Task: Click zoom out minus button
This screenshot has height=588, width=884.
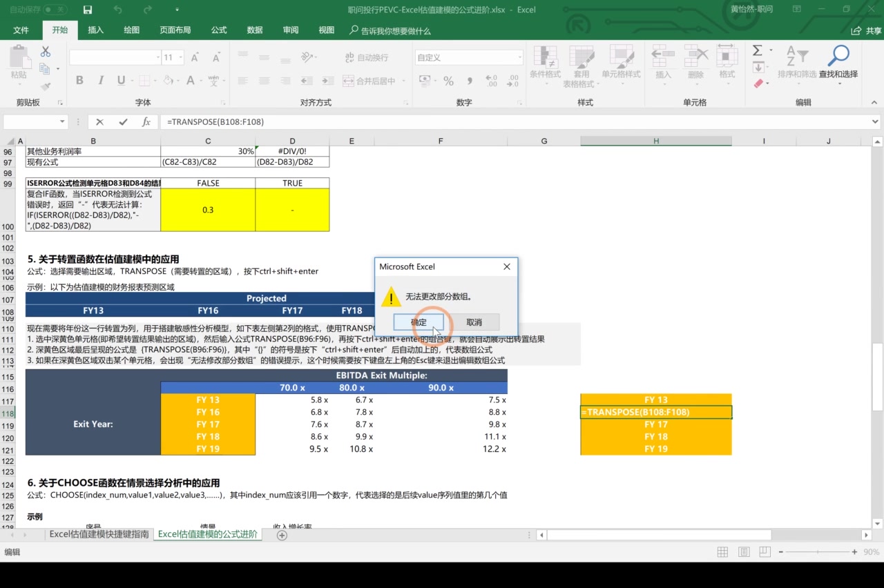Action: (782, 552)
